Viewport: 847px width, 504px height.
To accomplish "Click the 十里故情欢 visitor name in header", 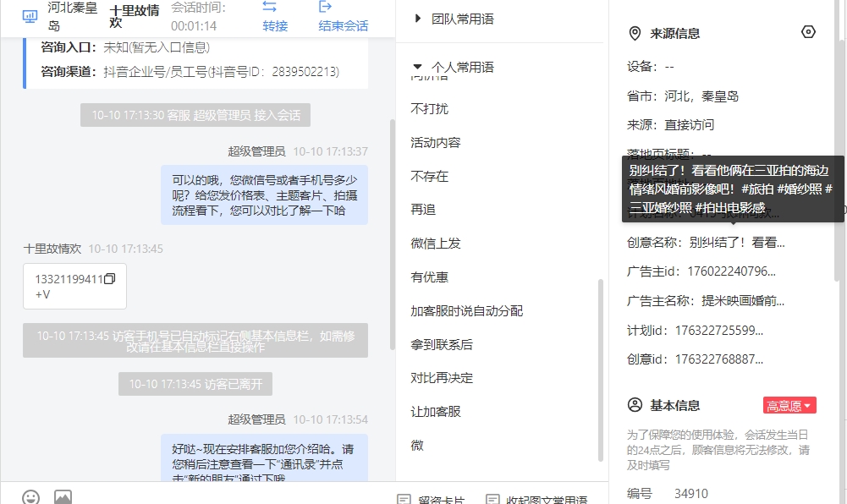I will pos(135,17).
